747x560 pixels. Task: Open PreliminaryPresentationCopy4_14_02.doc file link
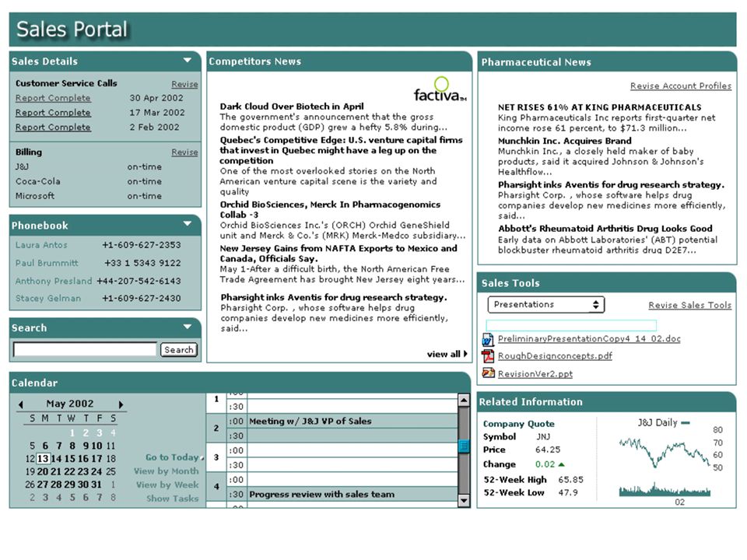[x=589, y=339]
